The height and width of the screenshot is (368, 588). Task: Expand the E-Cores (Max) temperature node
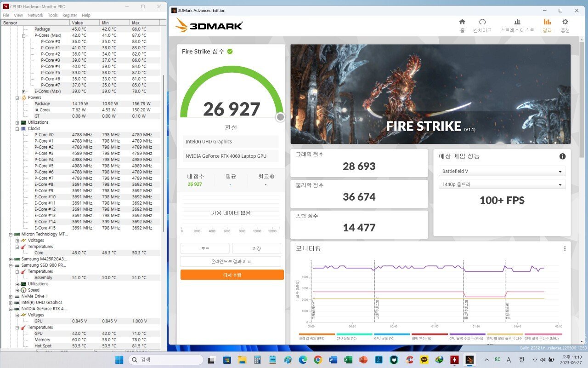coord(23,92)
